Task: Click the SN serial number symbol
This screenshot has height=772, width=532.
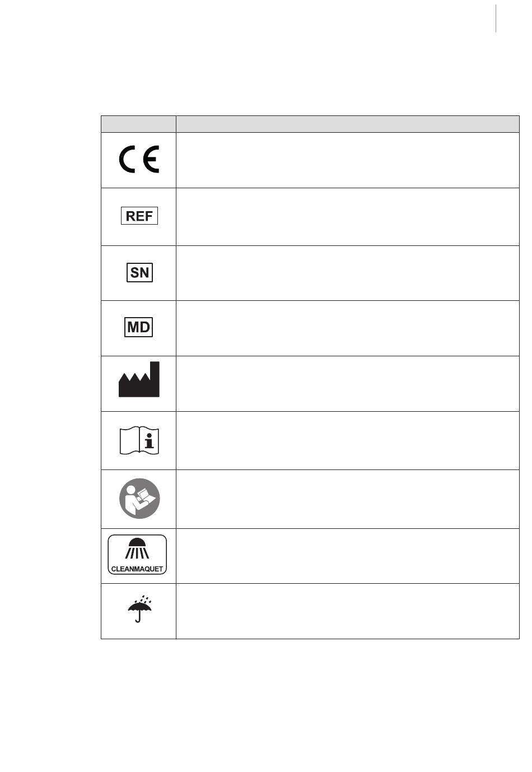Action: coord(139,273)
